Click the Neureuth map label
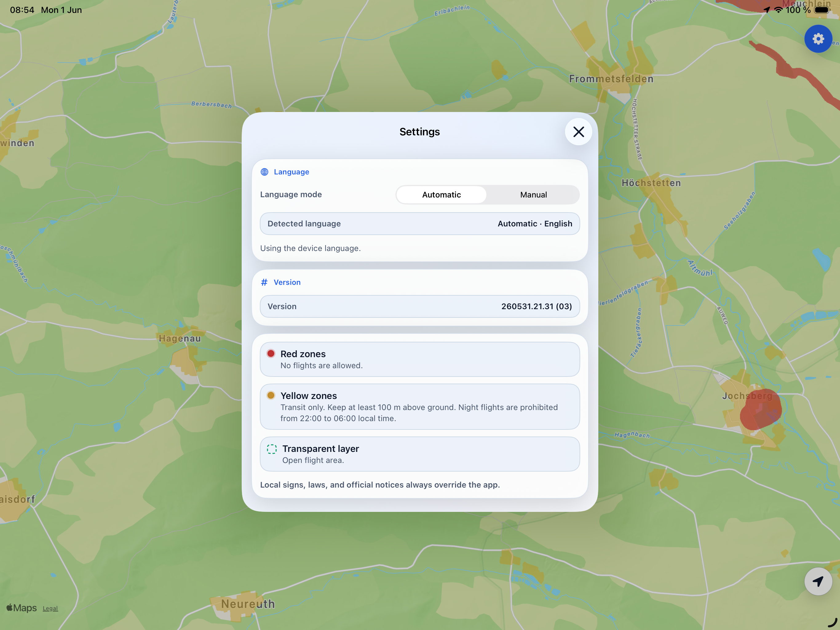The width and height of the screenshot is (840, 630). click(248, 604)
